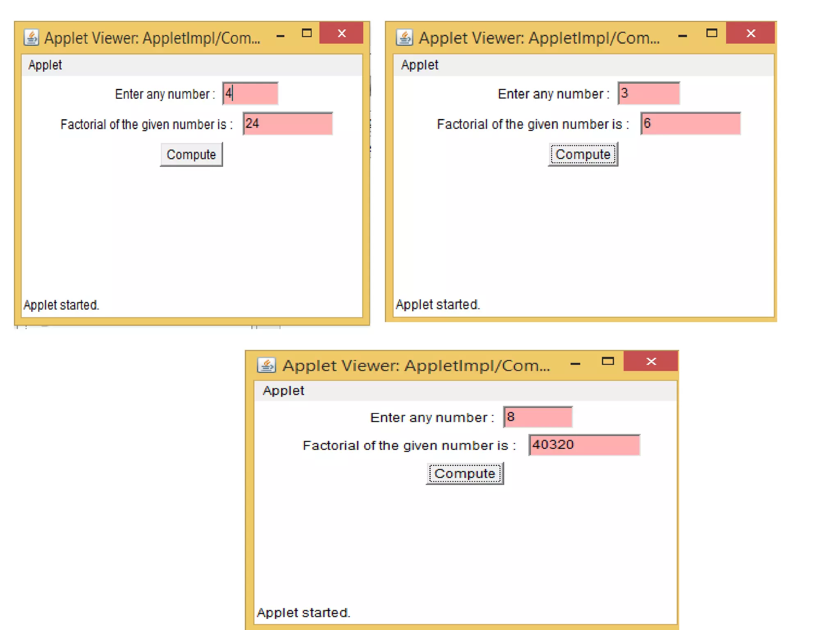Image resolution: width=840 pixels, height=630 pixels.
Task: Close the applet window showing factorial 40320
Action: (651, 361)
